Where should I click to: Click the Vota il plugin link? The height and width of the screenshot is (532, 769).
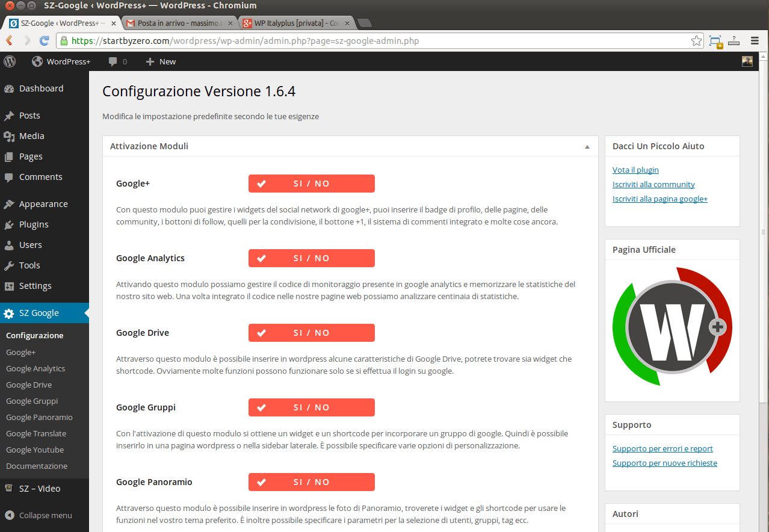pyautogui.click(x=635, y=170)
